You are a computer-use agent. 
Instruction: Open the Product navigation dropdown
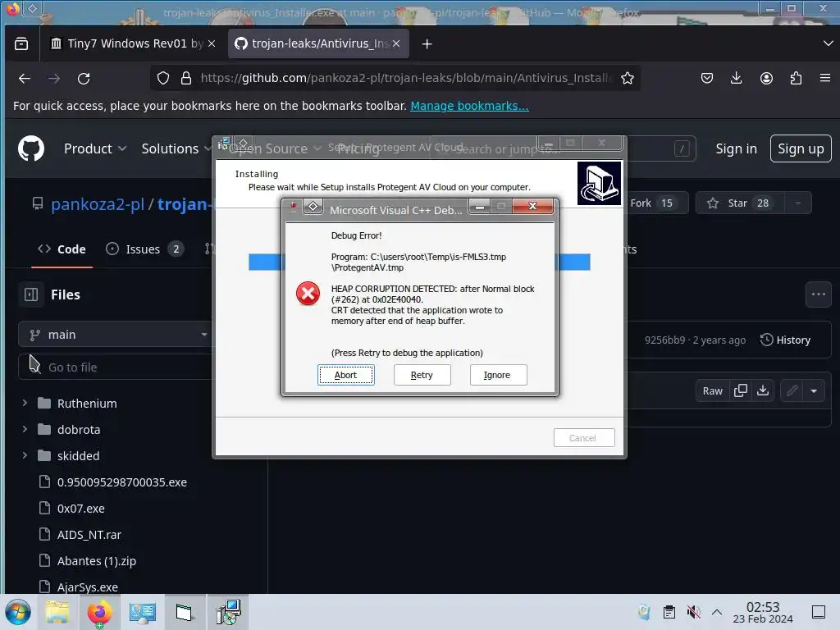(95, 148)
